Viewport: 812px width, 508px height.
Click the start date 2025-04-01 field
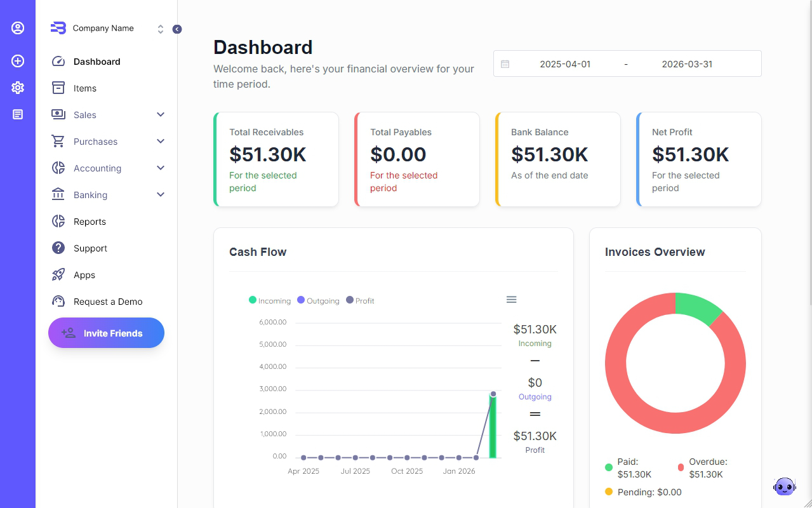[x=565, y=64]
